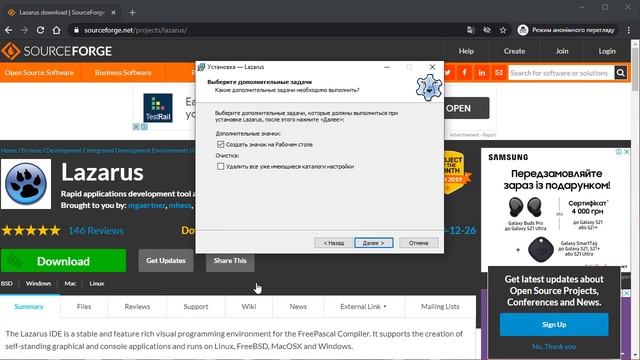The height and width of the screenshot is (360, 640).
Task: Open the Wiki tab
Action: 249,307
